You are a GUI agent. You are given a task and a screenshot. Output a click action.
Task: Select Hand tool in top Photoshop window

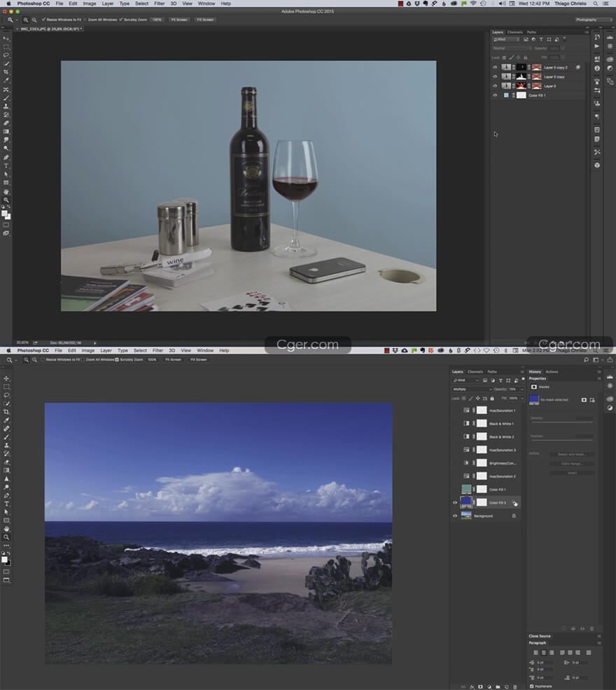pyautogui.click(x=6, y=192)
